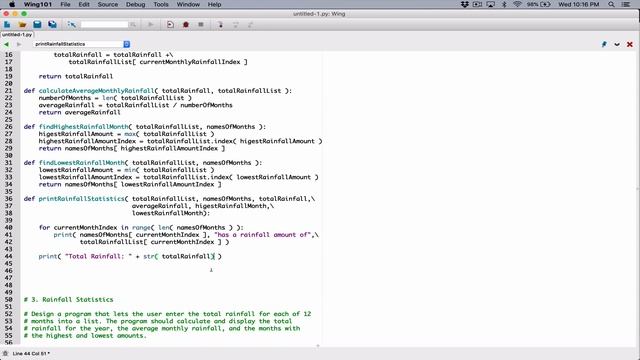Click the Step Into debug icon
This screenshot has width=640, height=360.
coord(220,24)
